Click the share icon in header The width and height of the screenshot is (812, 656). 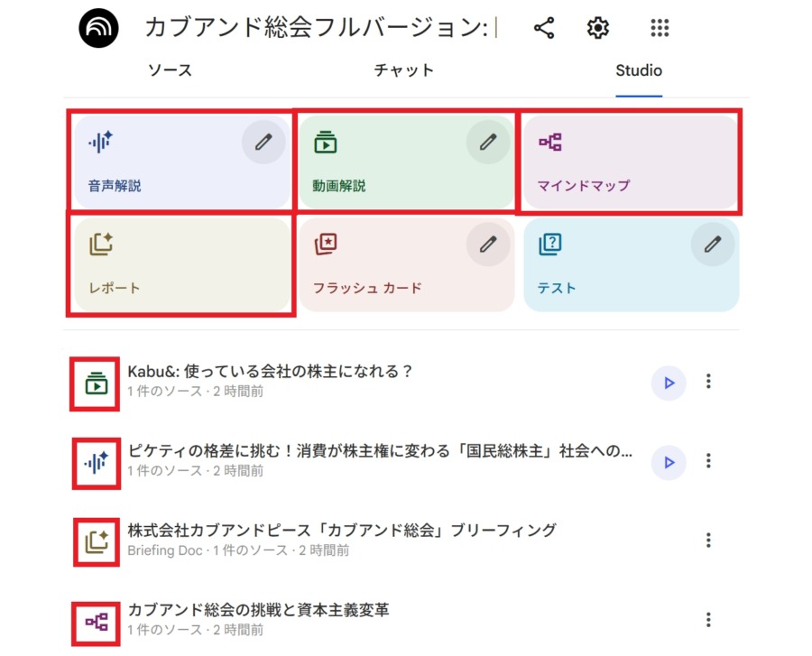544,28
